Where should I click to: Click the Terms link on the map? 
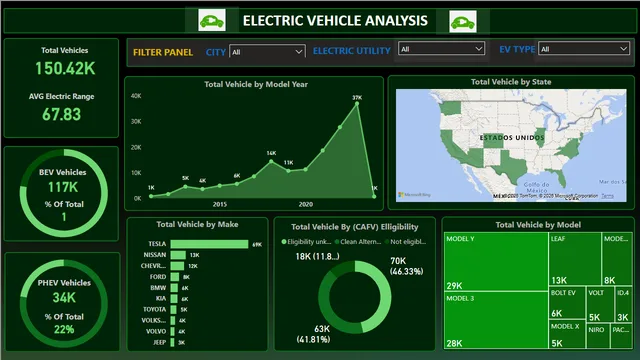coord(607,196)
